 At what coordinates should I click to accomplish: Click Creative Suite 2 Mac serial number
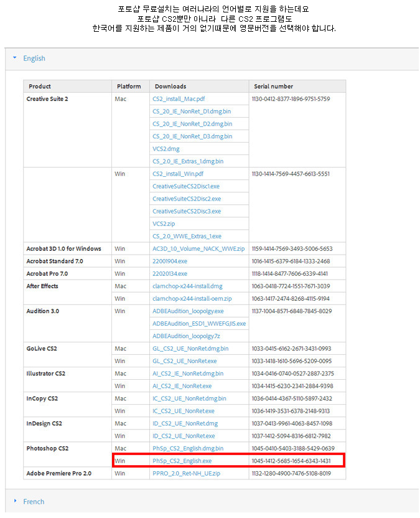[291, 99]
